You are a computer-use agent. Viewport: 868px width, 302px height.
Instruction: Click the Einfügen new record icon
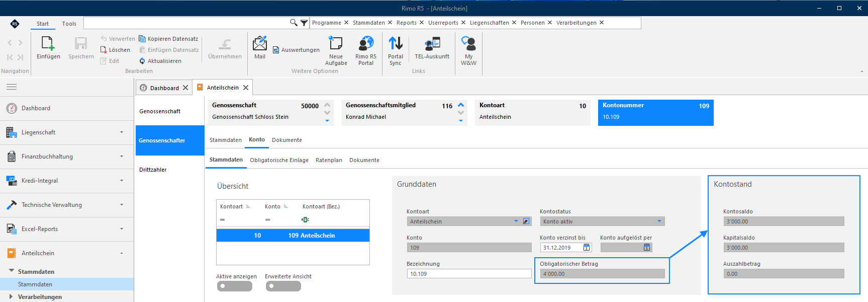48,44
